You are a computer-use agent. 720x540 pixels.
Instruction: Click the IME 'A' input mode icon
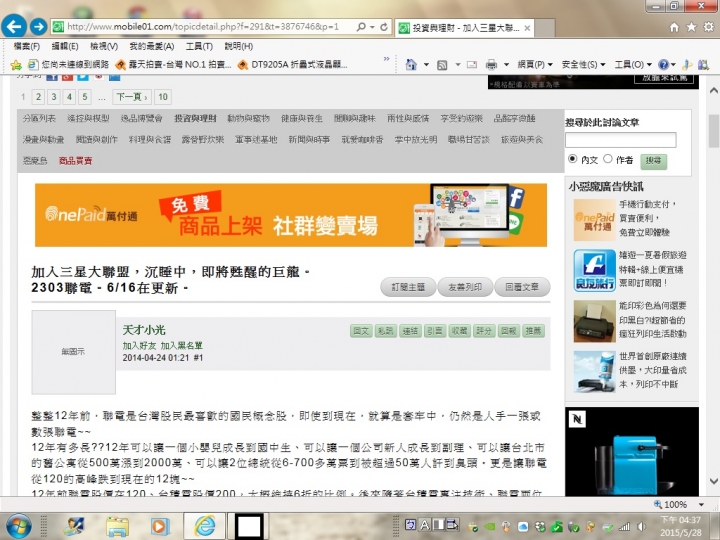(x=425, y=525)
